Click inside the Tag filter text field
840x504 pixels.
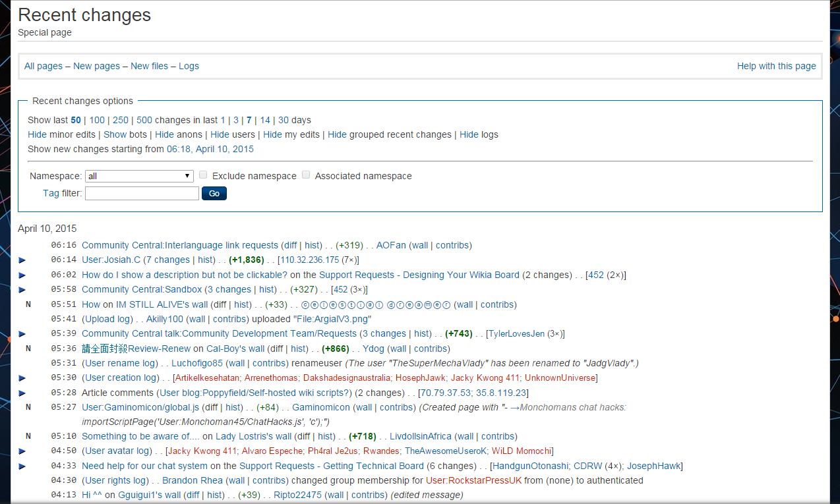(x=142, y=193)
